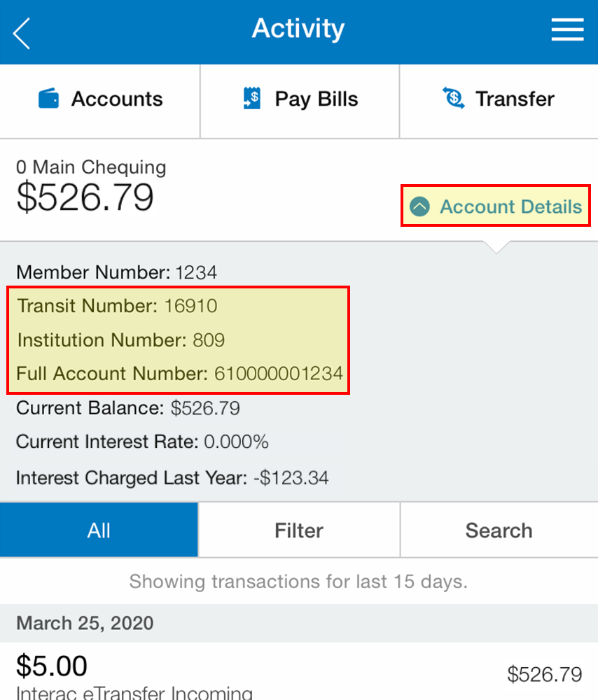Viewport: 598px width, 700px height.
Task: Open the Search panel
Action: (499, 530)
